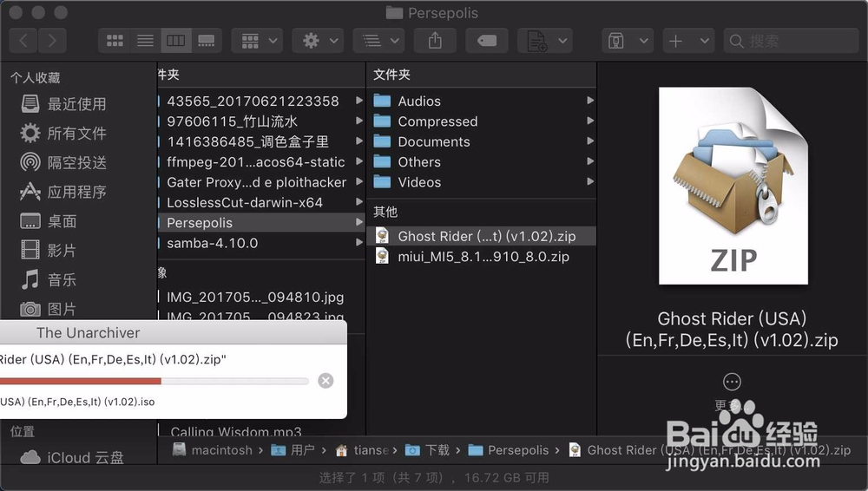Open the sort options list dropdown
Image resolution: width=868 pixels, height=491 pixels.
click(x=379, y=41)
